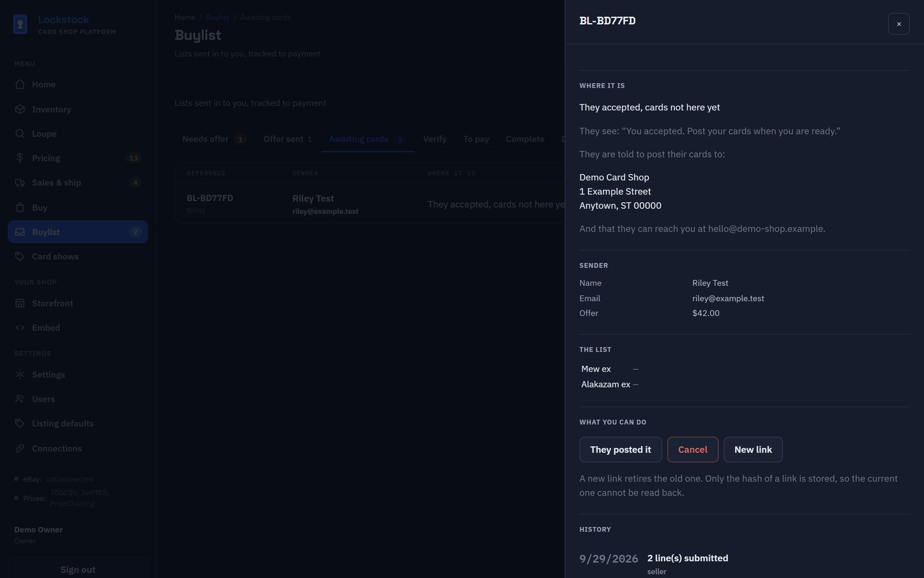924x578 pixels.
Task: Switch to the Offer sent tab
Action: [288, 139]
